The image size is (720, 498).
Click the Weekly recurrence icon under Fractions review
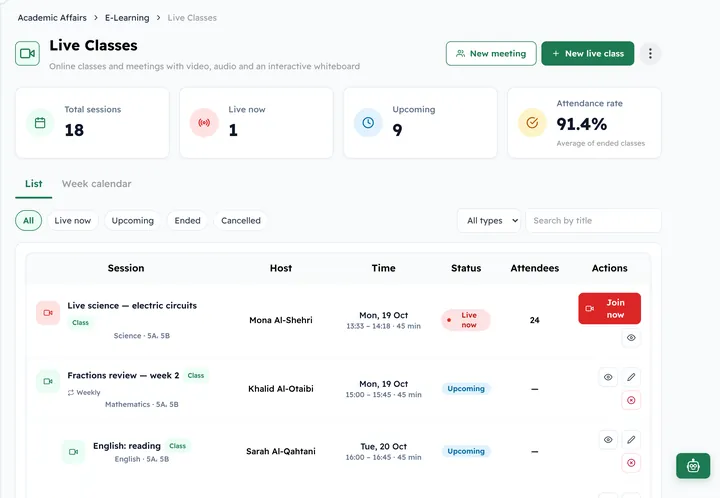(71, 392)
